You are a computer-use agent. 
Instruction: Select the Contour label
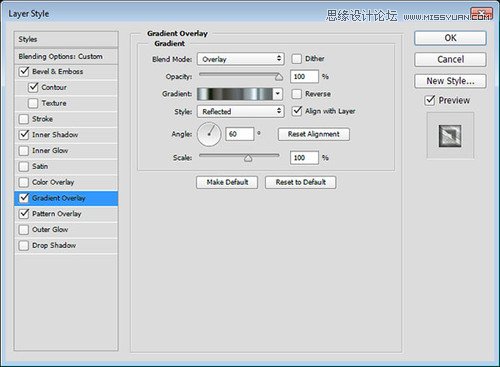point(54,87)
